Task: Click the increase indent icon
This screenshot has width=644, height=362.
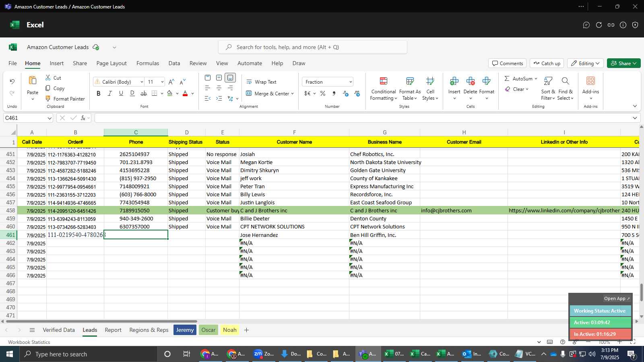Action: pyautogui.click(x=219, y=98)
